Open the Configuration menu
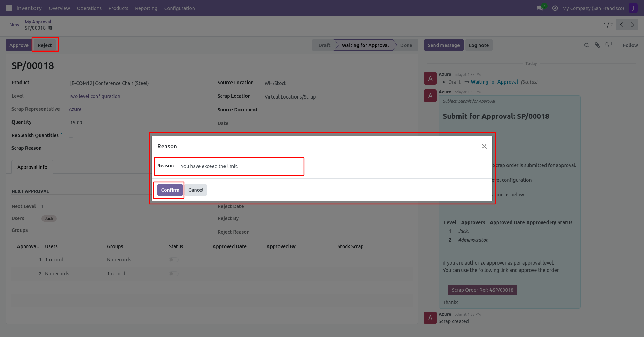Viewport: 644px width, 337px height. 179,8
